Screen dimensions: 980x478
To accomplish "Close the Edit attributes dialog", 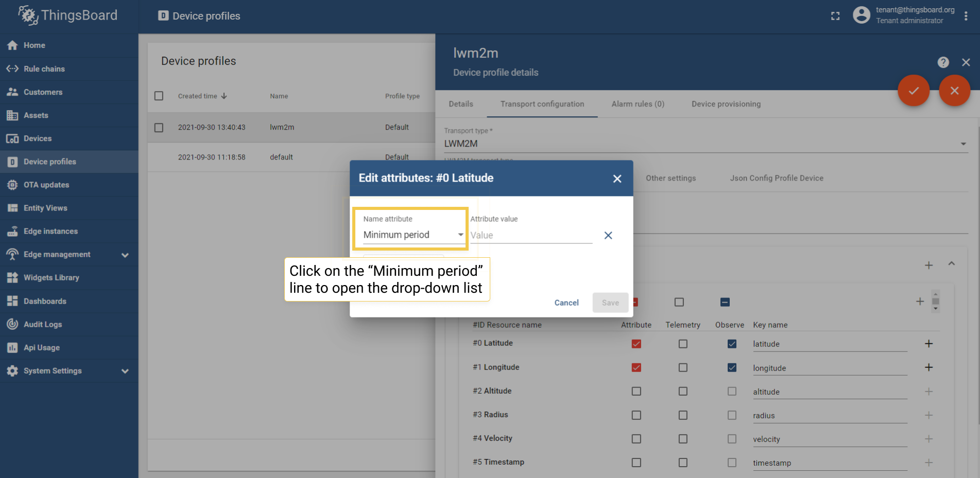I will [x=617, y=179].
